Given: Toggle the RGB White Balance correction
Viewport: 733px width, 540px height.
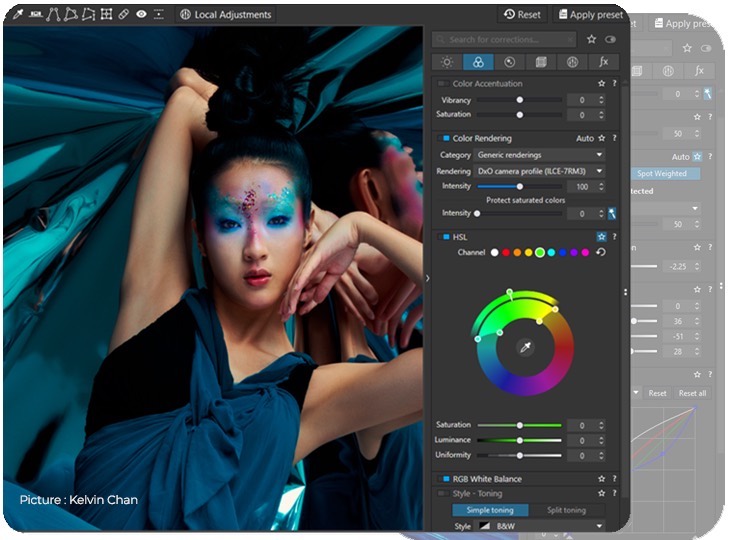Looking at the screenshot, I should coord(445,479).
